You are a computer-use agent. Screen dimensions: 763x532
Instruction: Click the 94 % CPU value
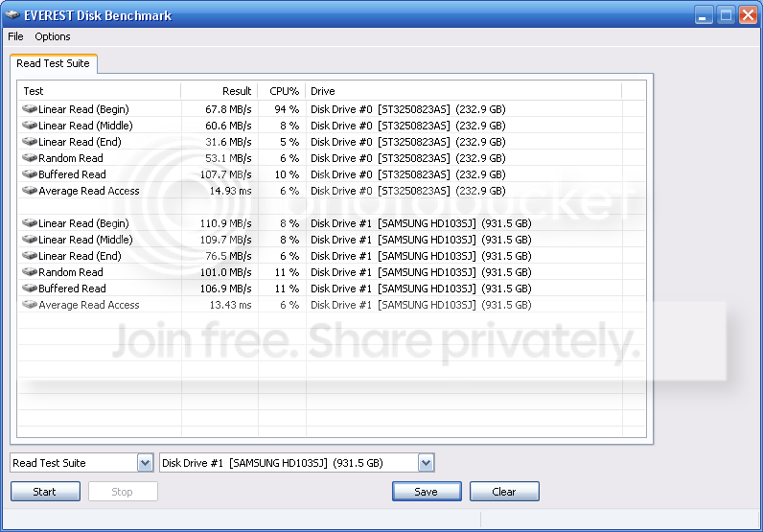click(287, 109)
